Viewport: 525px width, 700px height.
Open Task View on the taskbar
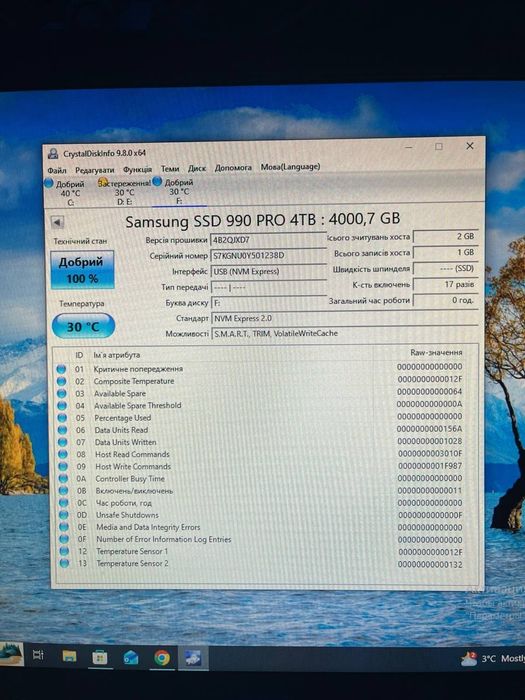pyautogui.click(x=38, y=655)
